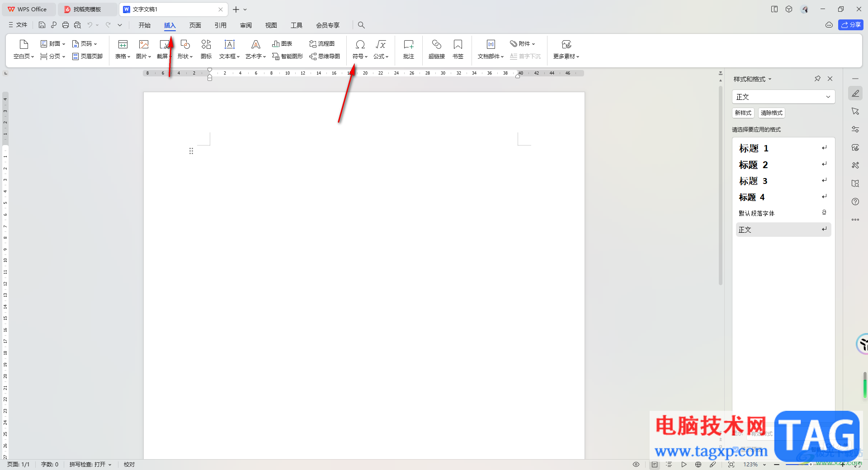868x470 pixels.
Task: Switch to the 工具 ribbon tab
Action: [x=297, y=25]
